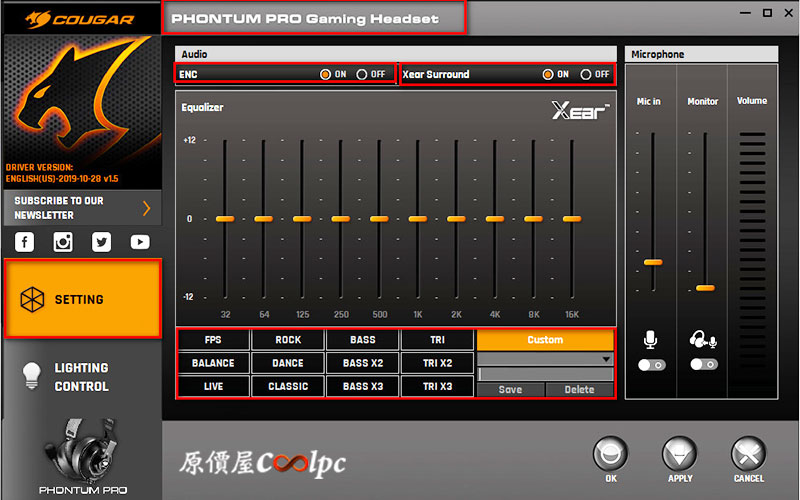Choose the BASS X3 preset
Screen dimensions: 800x500
coord(362,386)
